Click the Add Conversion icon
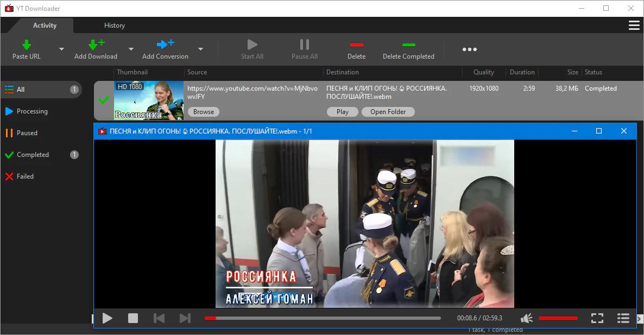The height and width of the screenshot is (335, 644). tap(165, 45)
